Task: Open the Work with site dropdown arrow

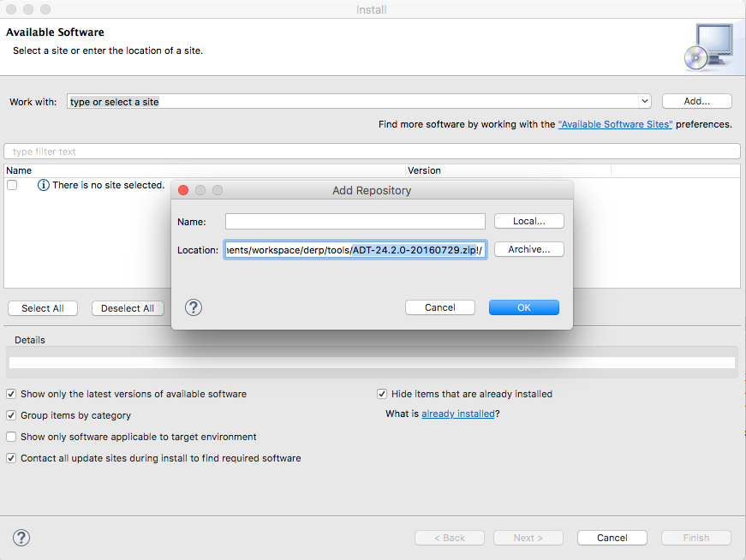Action: point(644,101)
